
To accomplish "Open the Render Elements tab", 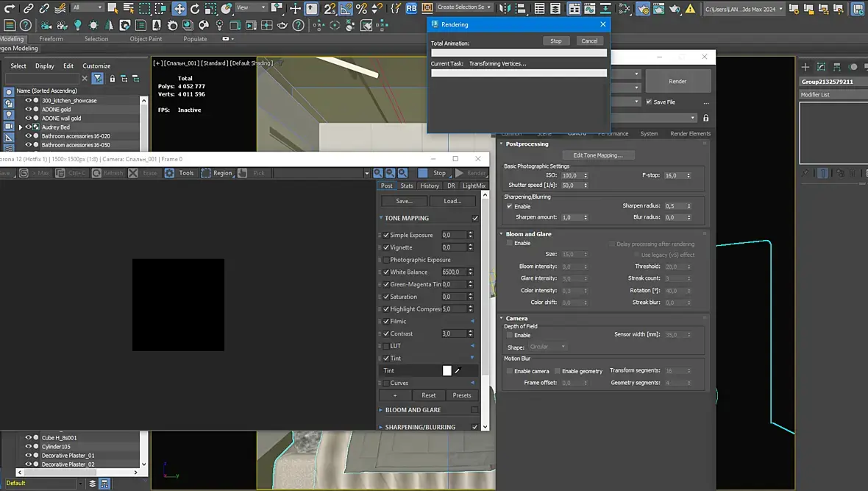I will [x=690, y=133].
